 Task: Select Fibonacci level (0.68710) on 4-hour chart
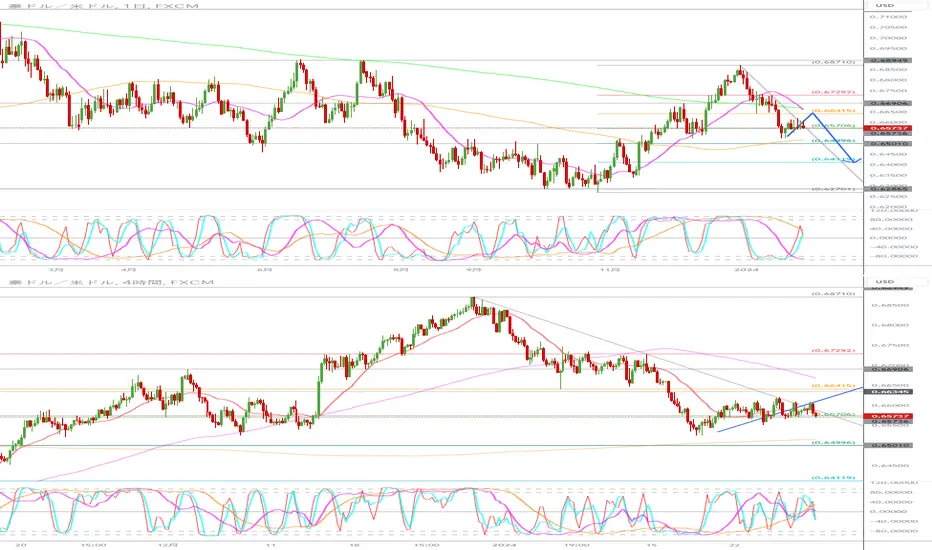[x=833, y=294]
